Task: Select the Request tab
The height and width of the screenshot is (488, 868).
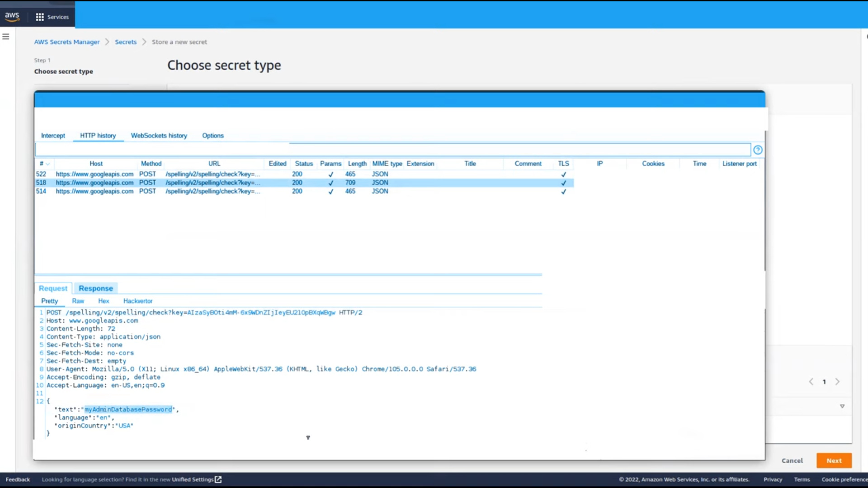Action: (53, 288)
